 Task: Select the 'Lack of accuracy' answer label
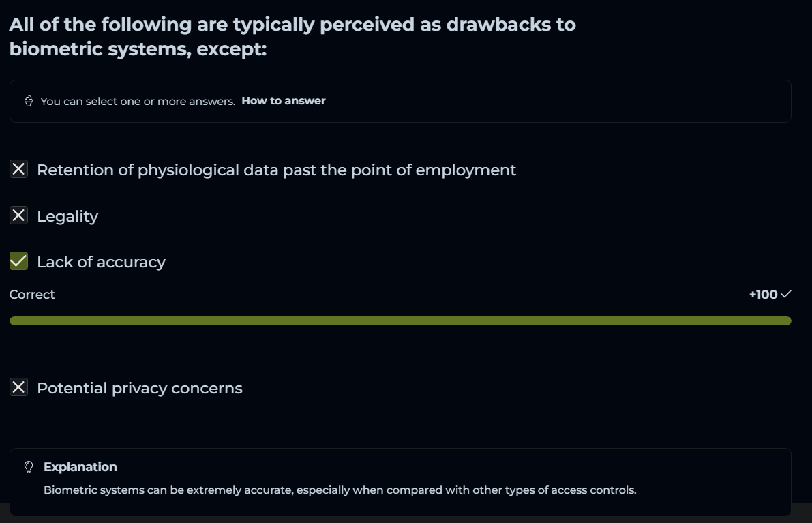pyautogui.click(x=101, y=262)
